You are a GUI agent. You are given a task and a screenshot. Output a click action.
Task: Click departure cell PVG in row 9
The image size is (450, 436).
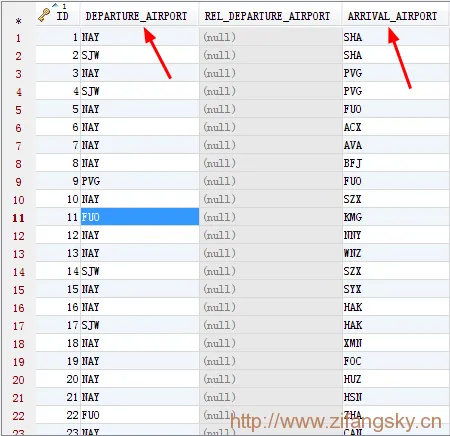point(140,181)
